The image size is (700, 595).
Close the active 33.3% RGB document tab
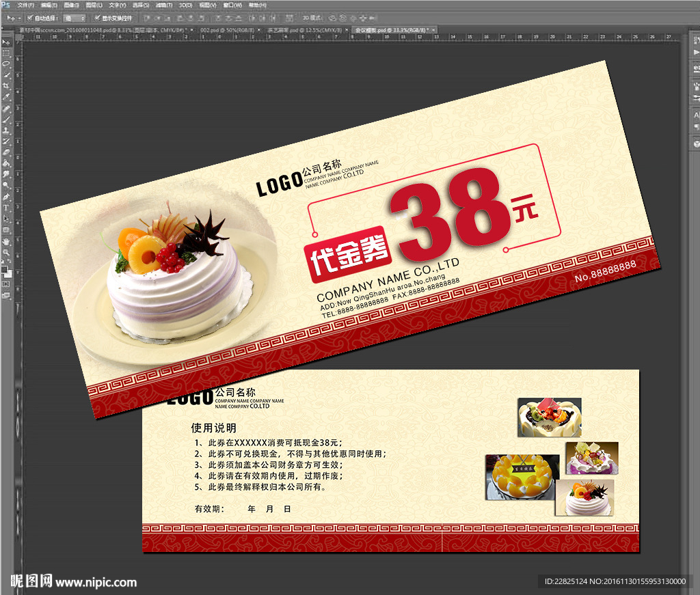click(433, 30)
